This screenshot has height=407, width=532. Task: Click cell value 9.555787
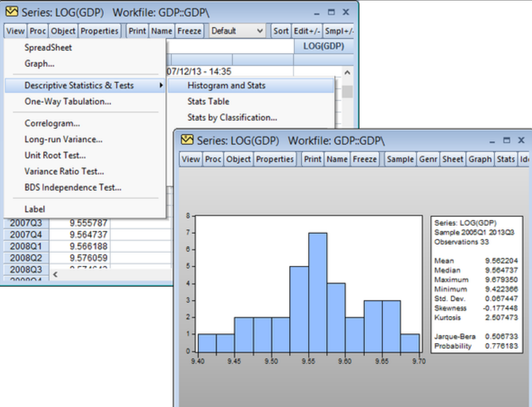point(80,223)
